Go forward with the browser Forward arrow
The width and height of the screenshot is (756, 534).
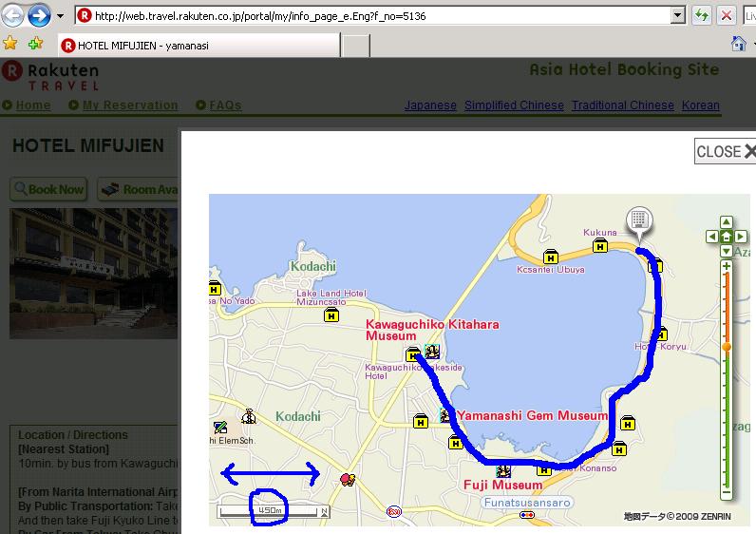point(39,16)
